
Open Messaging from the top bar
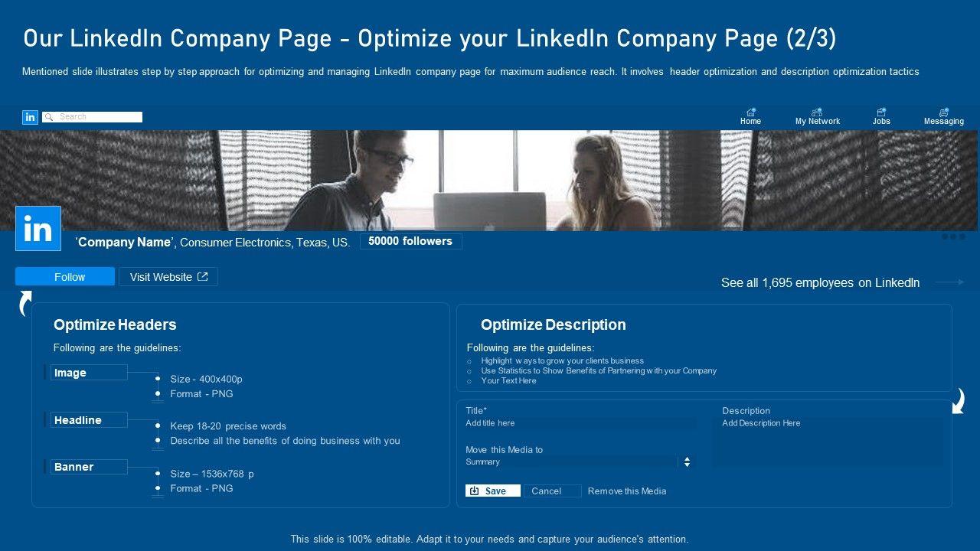tap(943, 112)
